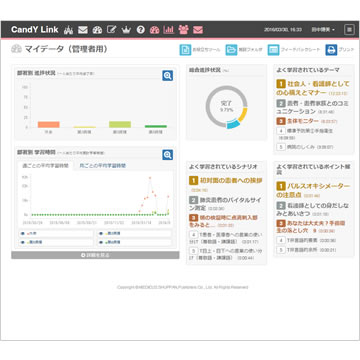Toggle the orange series legend item
Image resolution: width=360 pixels, height=360 pixels.
pyautogui.click(x=56, y=233)
